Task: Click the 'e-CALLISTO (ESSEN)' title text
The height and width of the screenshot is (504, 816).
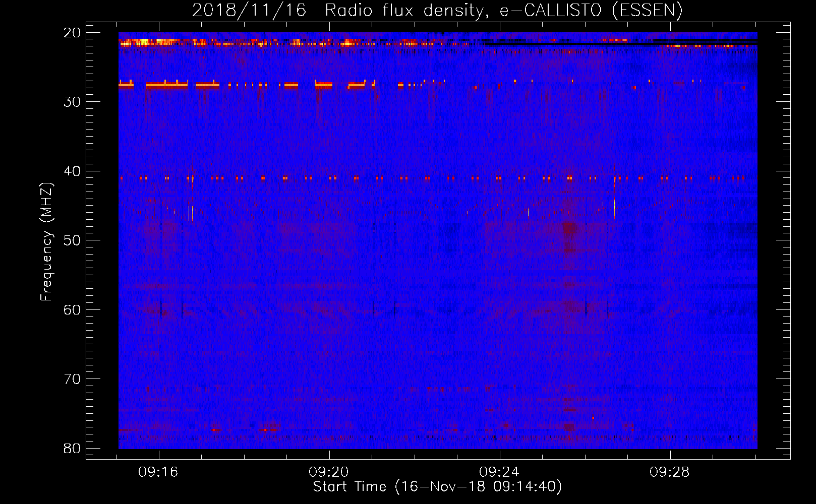Action: pyautogui.click(x=591, y=11)
